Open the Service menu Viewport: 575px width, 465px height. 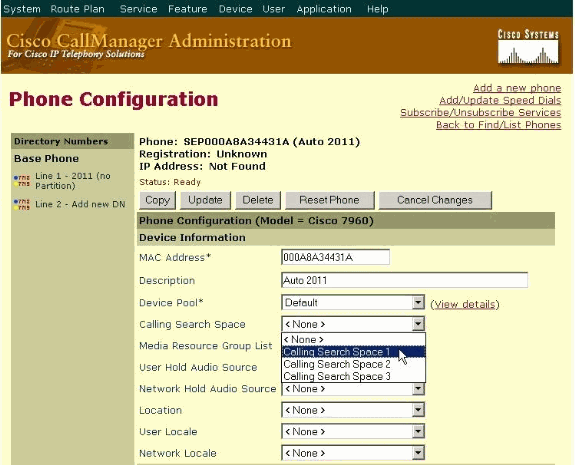138,9
